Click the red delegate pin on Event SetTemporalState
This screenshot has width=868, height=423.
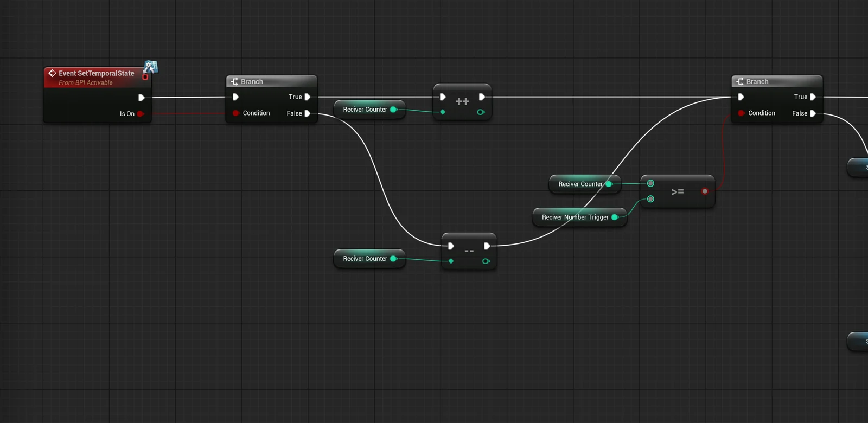point(145,77)
